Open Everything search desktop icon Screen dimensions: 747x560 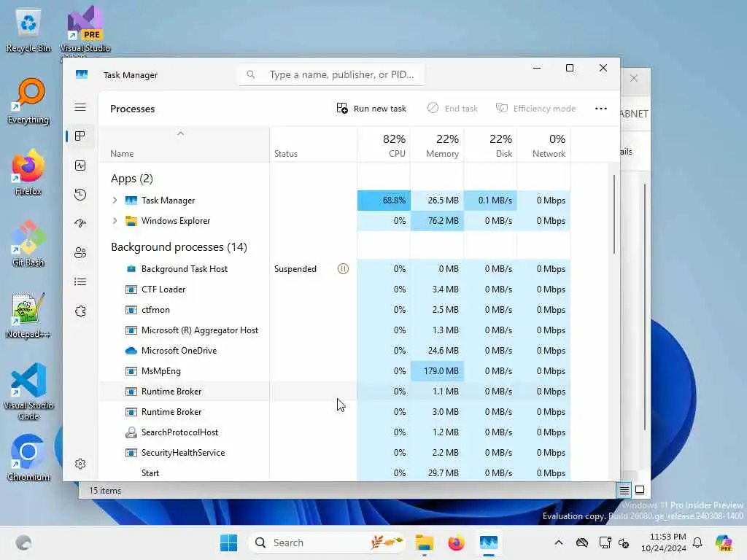click(28, 101)
